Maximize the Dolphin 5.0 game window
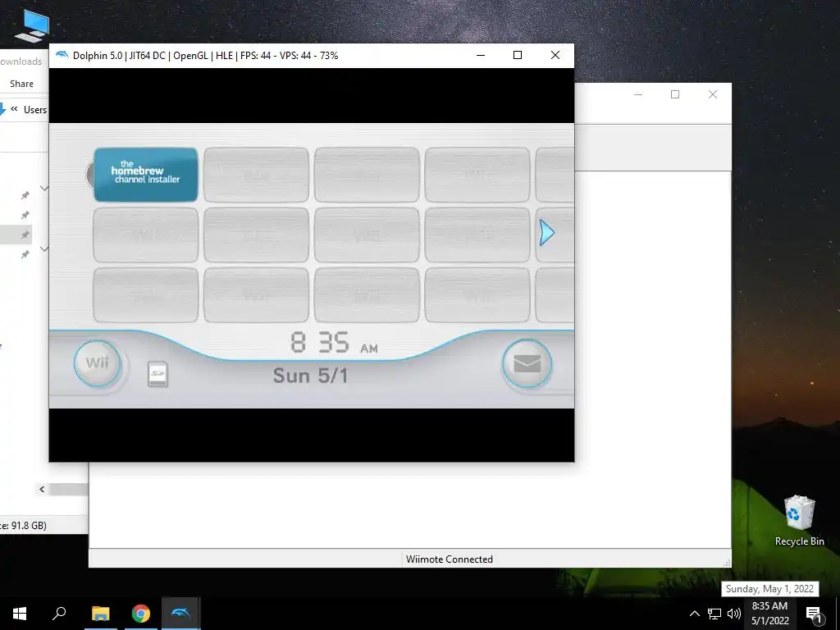 [518, 55]
